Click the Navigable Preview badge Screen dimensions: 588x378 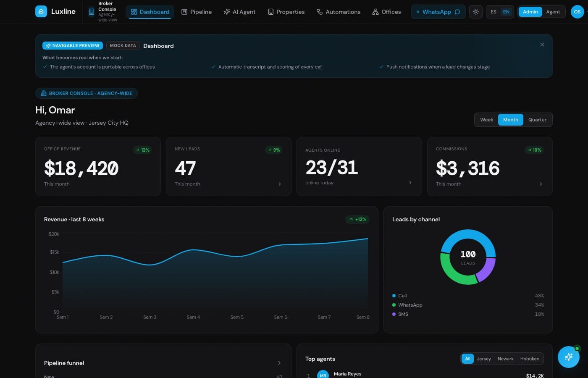73,45
